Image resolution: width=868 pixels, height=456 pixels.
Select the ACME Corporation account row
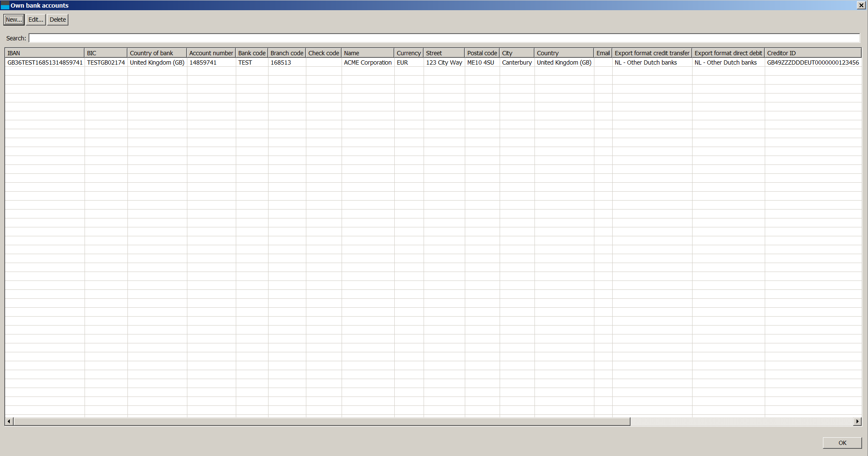click(x=368, y=62)
